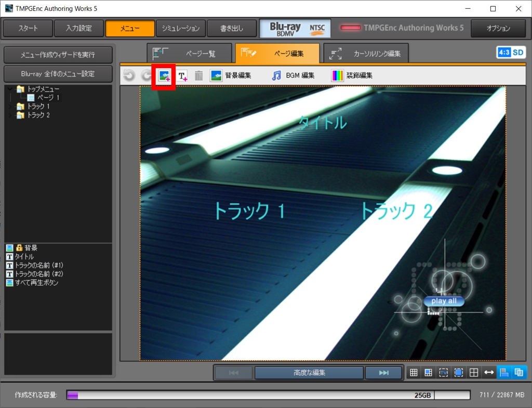Viewport: 532px width, 408px height.
Task: Toggle the dashed blue square frame icon
Action: pos(458,373)
